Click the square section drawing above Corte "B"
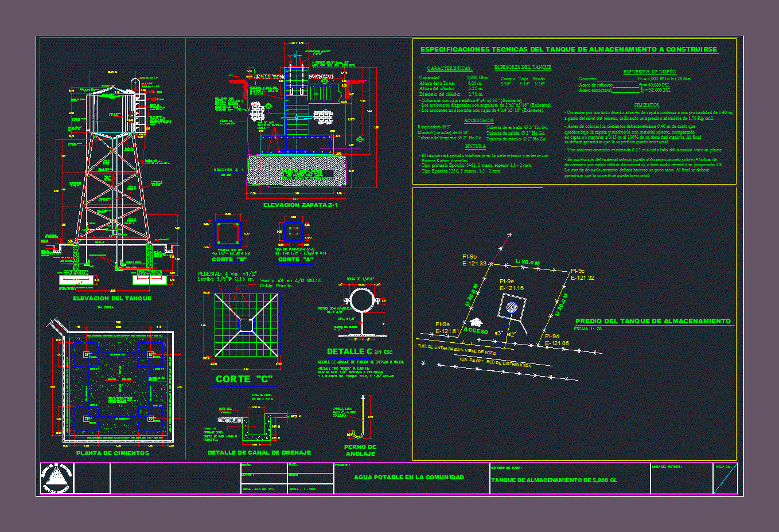The image size is (779, 532). click(228, 233)
